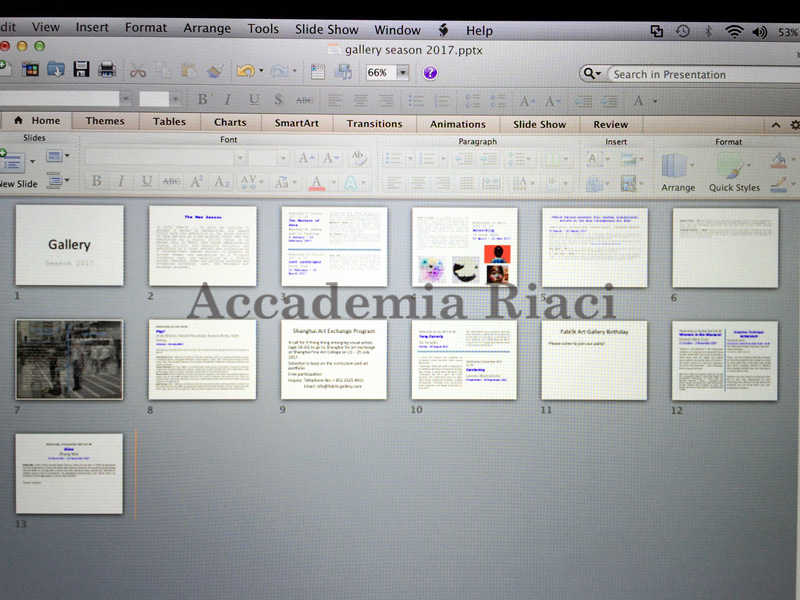The image size is (800, 600).
Task: Click the Arrange icon in Format group
Action: coord(674,166)
